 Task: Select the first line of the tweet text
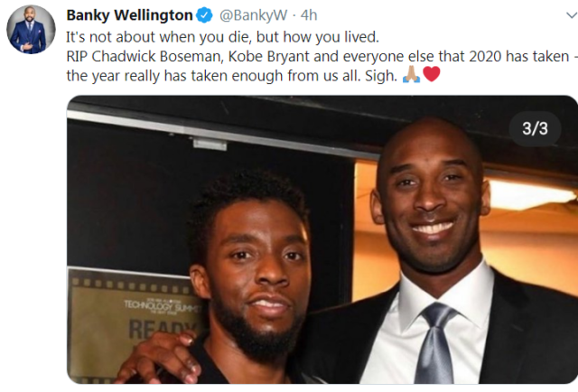(223, 37)
